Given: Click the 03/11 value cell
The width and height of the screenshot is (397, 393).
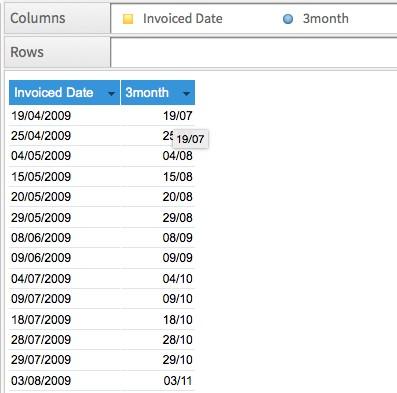Looking at the screenshot, I should [x=158, y=381].
